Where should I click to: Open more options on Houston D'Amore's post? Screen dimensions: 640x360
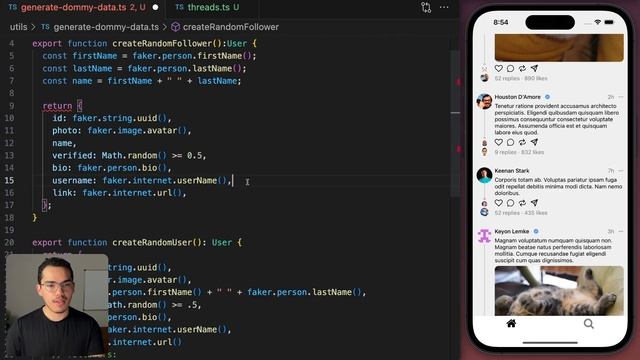[621, 97]
